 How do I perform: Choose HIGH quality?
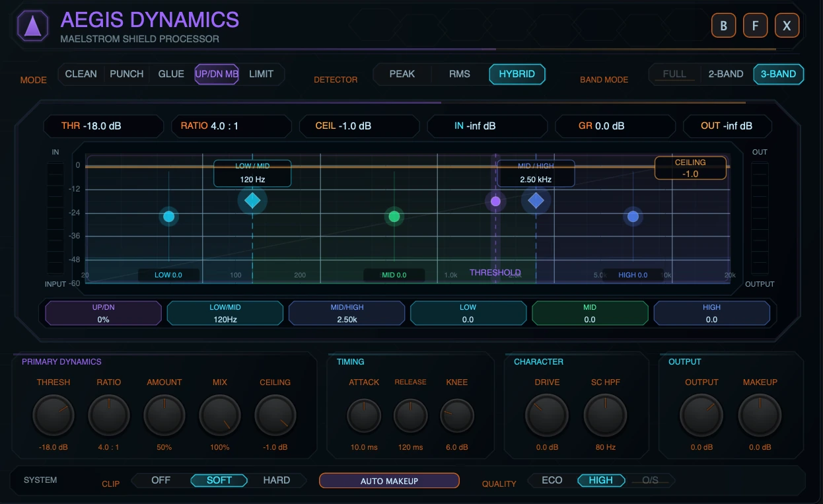(x=601, y=480)
